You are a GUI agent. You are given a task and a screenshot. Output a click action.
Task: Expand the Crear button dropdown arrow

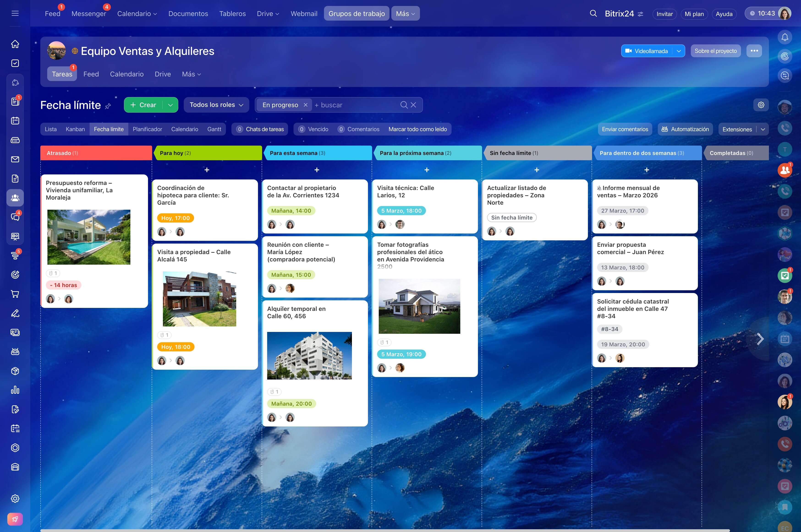point(170,105)
